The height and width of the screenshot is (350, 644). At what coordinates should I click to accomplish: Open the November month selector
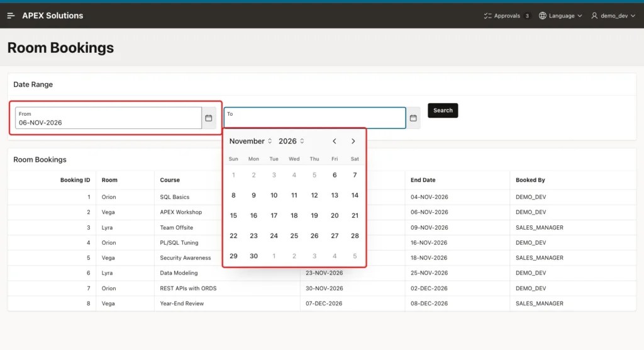click(250, 141)
